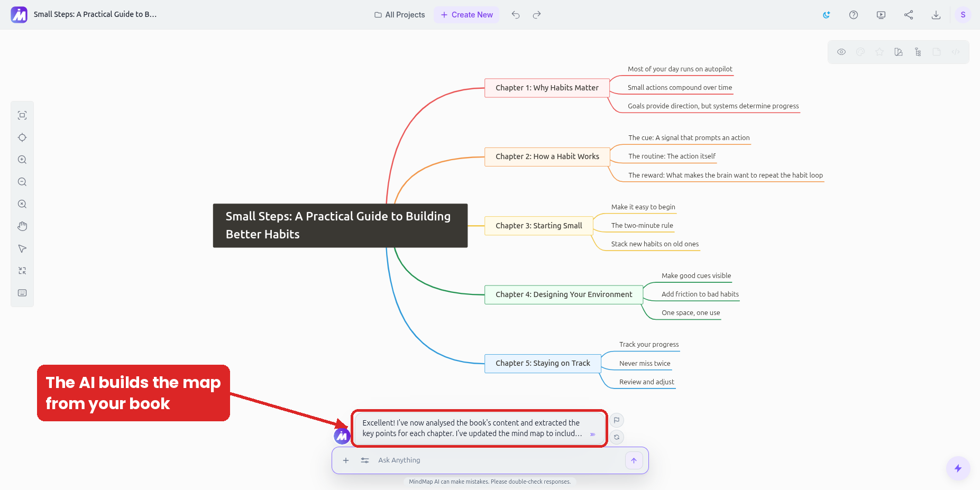
Task: Click the code brackets icon in the style toolbar
Action: click(x=956, y=52)
